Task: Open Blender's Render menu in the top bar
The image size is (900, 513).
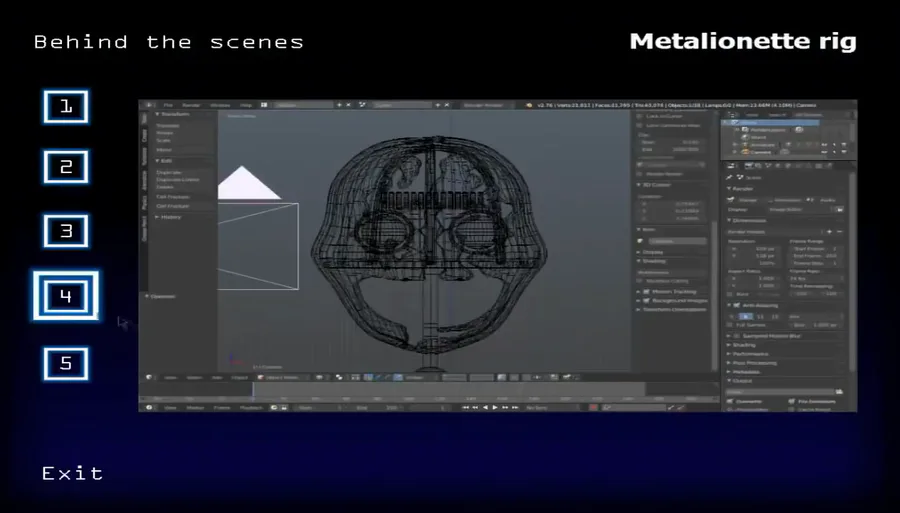Action: point(191,105)
